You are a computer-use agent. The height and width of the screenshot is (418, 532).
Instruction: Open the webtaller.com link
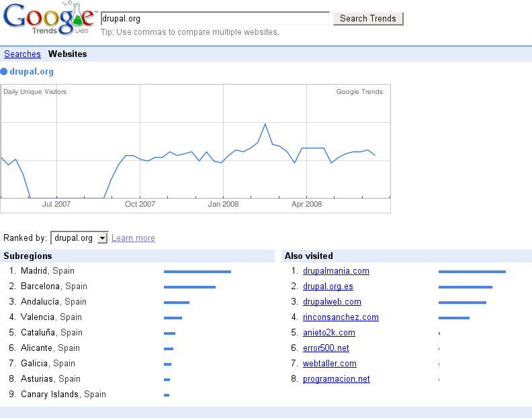(329, 364)
